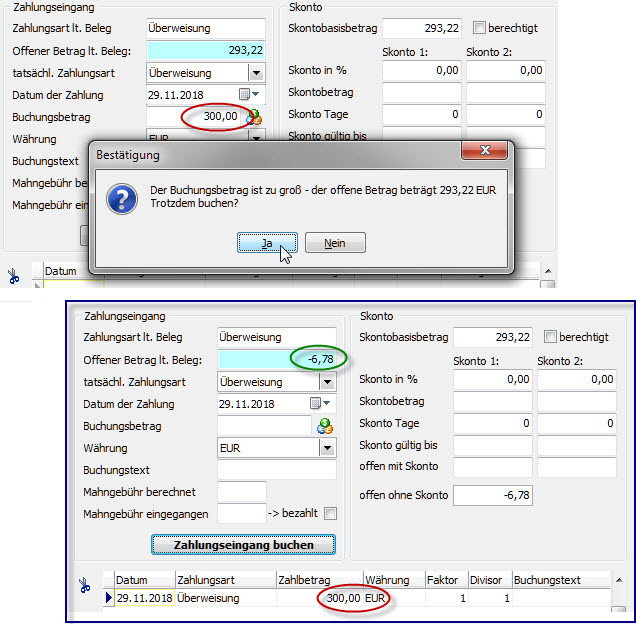The height and width of the screenshot is (624, 636).
Task: Close the Bestätigung dialog with the red X
Action: (x=483, y=151)
